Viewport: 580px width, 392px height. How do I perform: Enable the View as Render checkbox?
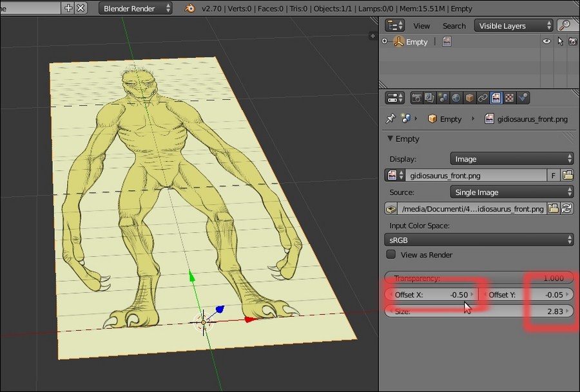coord(391,254)
